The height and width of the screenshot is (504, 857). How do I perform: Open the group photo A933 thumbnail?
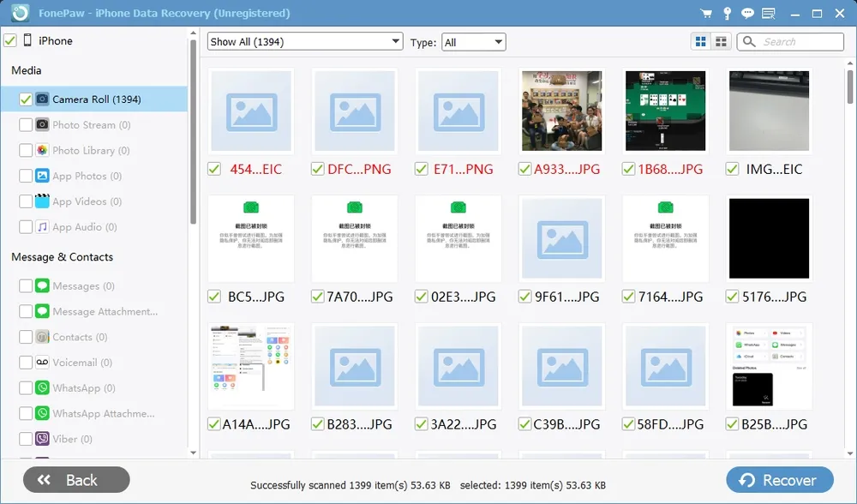pos(562,111)
